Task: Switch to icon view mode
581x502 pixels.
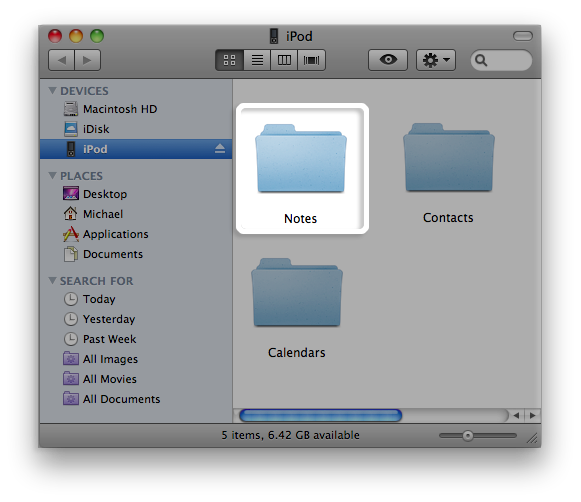Action: (x=230, y=60)
